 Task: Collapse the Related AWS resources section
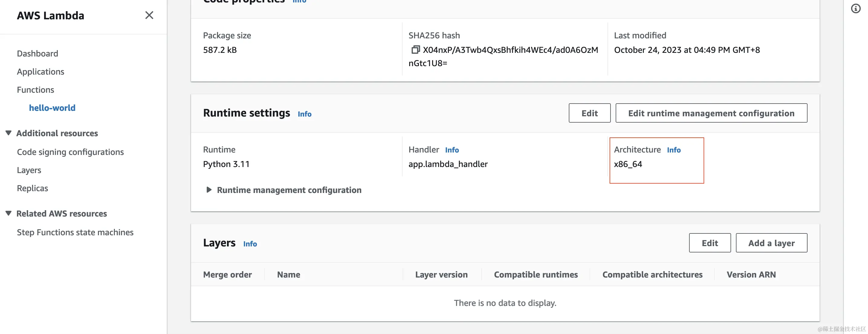pyautogui.click(x=9, y=214)
